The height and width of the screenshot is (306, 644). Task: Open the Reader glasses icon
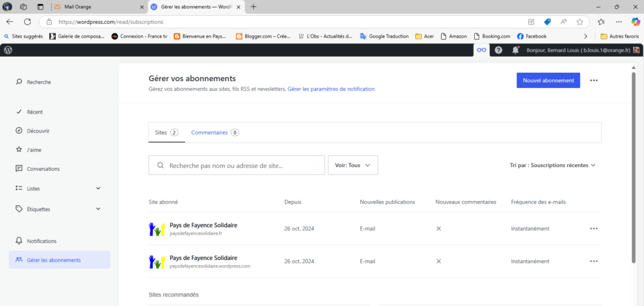481,50
